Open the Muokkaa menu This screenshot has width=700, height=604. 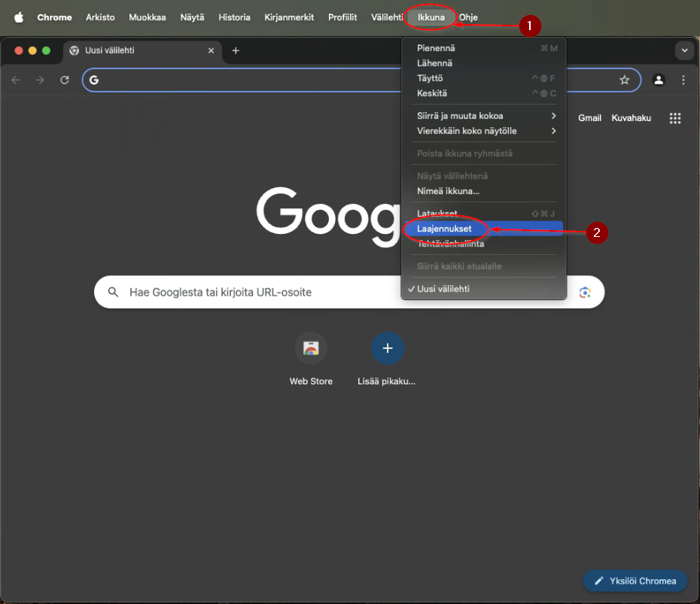(148, 17)
